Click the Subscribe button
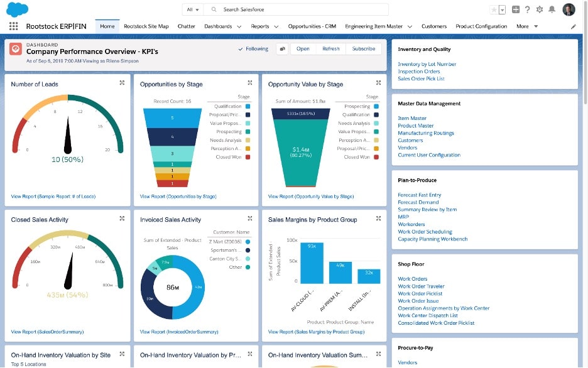Image resolution: width=588 pixels, height=368 pixels. 363,49
